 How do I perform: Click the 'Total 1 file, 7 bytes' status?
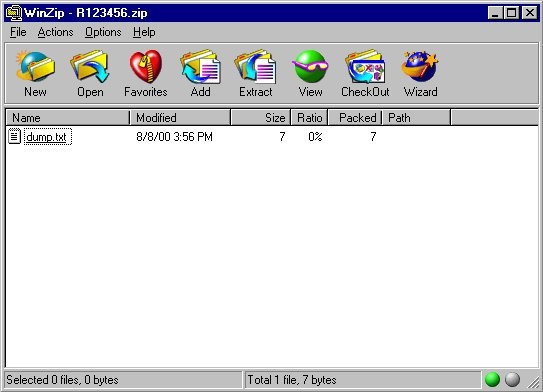click(x=292, y=380)
